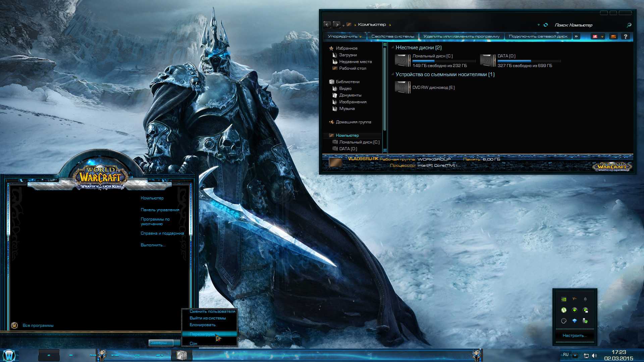
Task: Open Компьютер from Start menu
Action: click(152, 198)
